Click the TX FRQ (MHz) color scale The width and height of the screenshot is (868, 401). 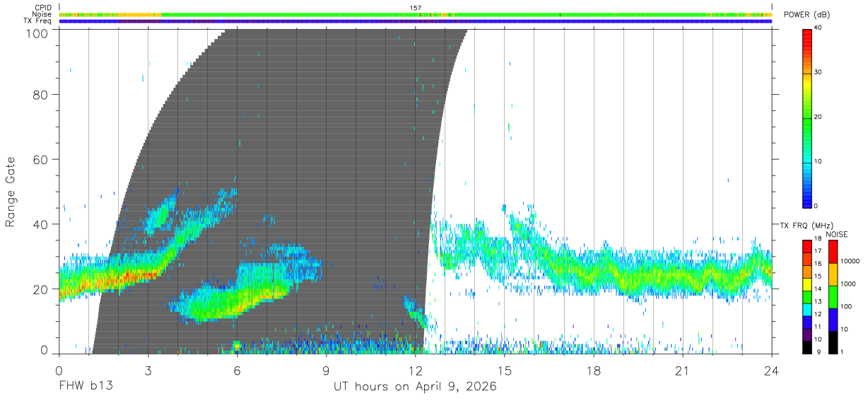(x=807, y=296)
